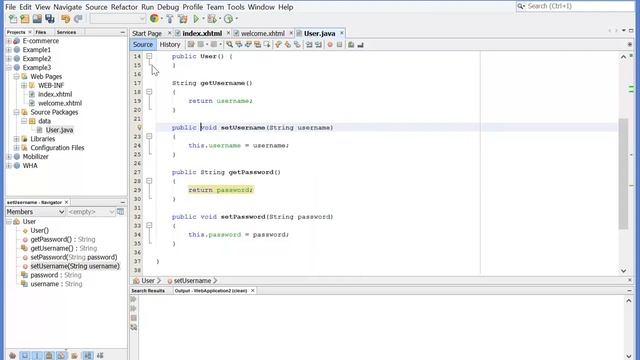Click the Comment lines editor icon

(351, 44)
